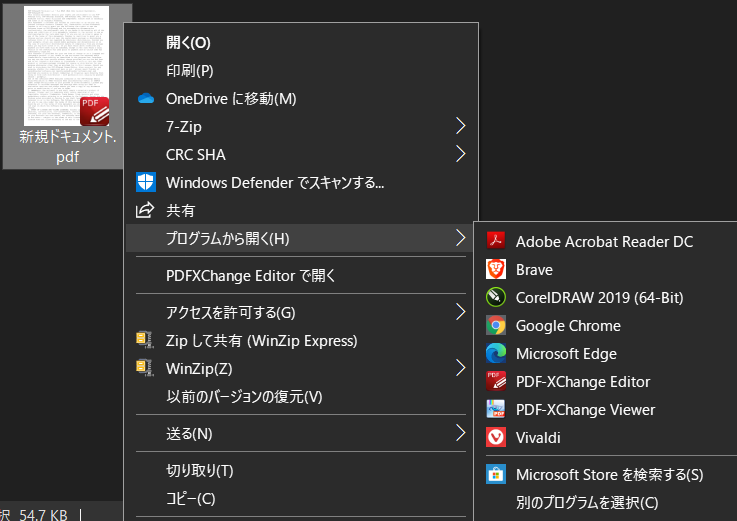
Task: Open with Brave label
Action: pos(534,269)
